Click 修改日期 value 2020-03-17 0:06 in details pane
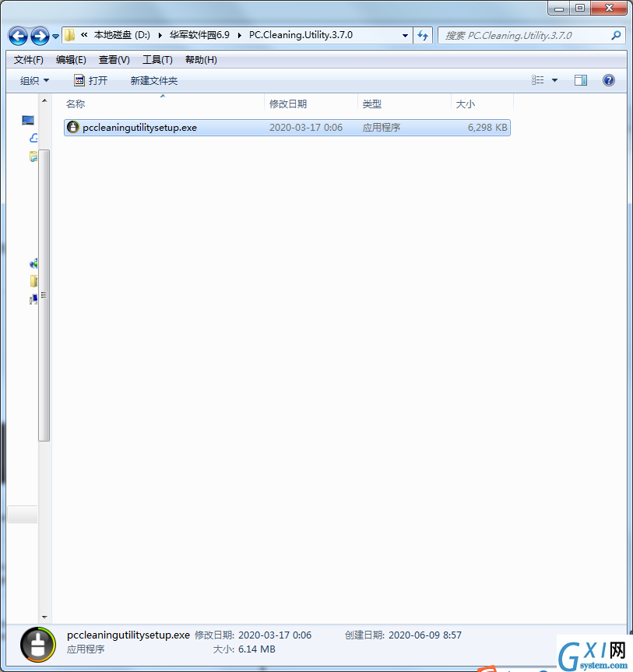 (275, 635)
